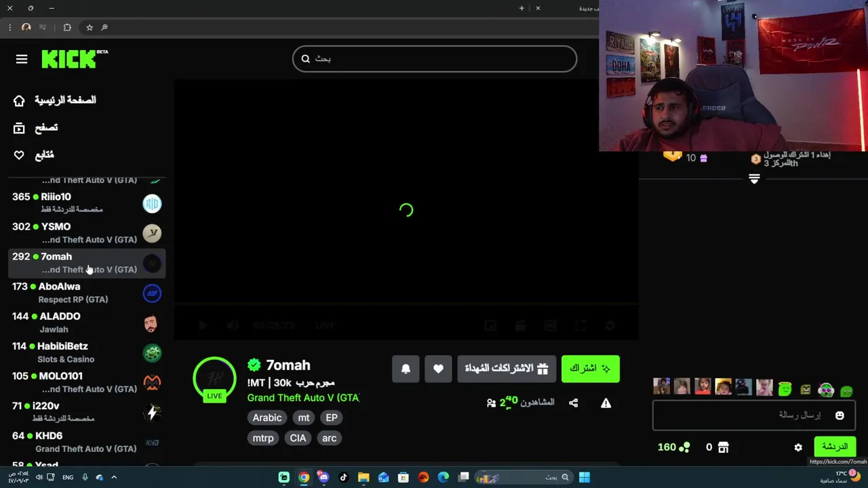Open the Kick hamburger sidebar menu
868x488 pixels.
pos(22,59)
